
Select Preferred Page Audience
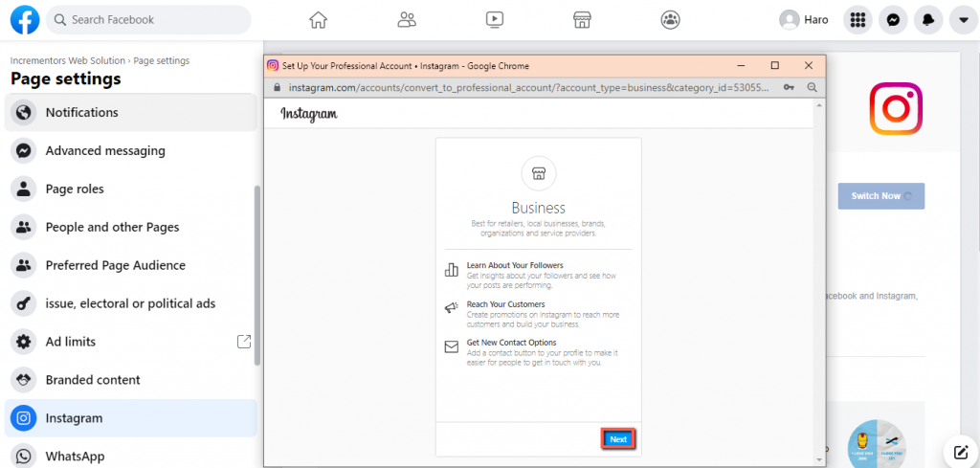[x=130, y=265]
